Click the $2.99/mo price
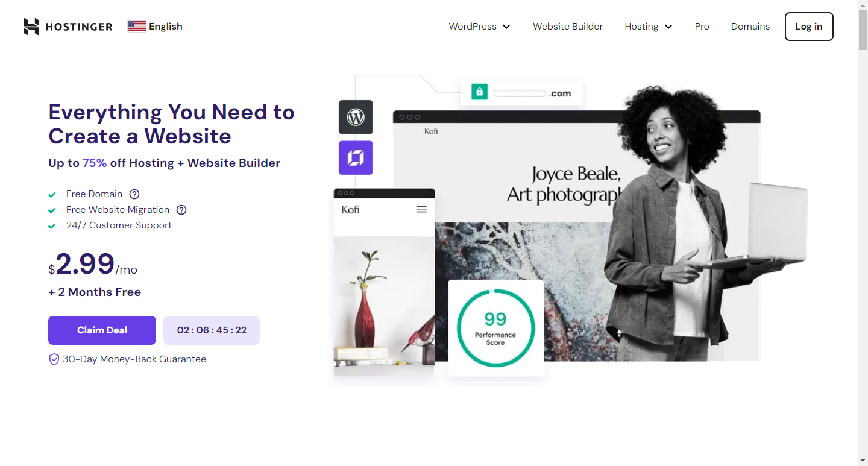 [93, 265]
